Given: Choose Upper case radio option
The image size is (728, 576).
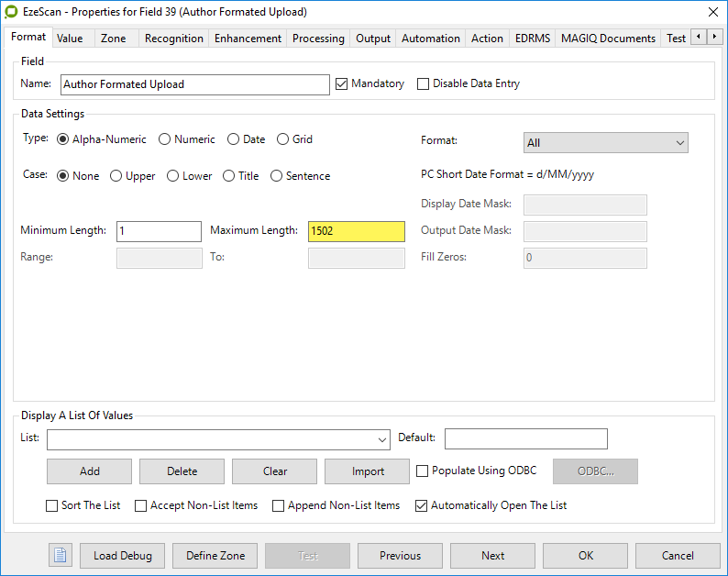Looking at the screenshot, I should (116, 176).
